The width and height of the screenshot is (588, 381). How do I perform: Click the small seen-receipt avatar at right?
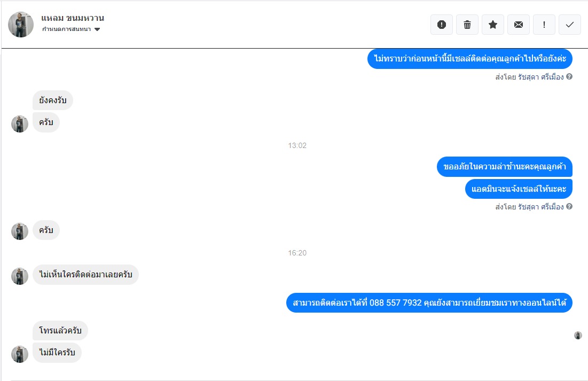578,335
